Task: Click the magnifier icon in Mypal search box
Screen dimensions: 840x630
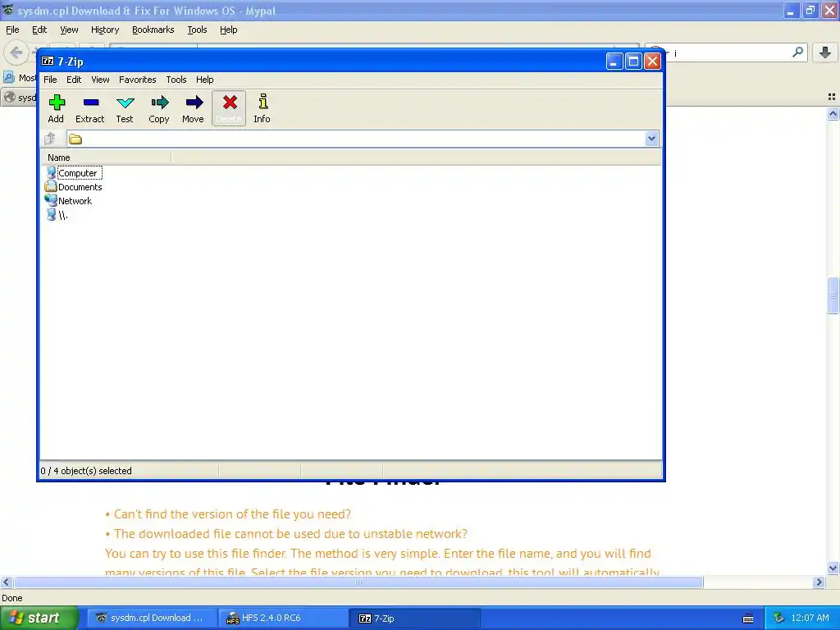Action: coord(797,52)
